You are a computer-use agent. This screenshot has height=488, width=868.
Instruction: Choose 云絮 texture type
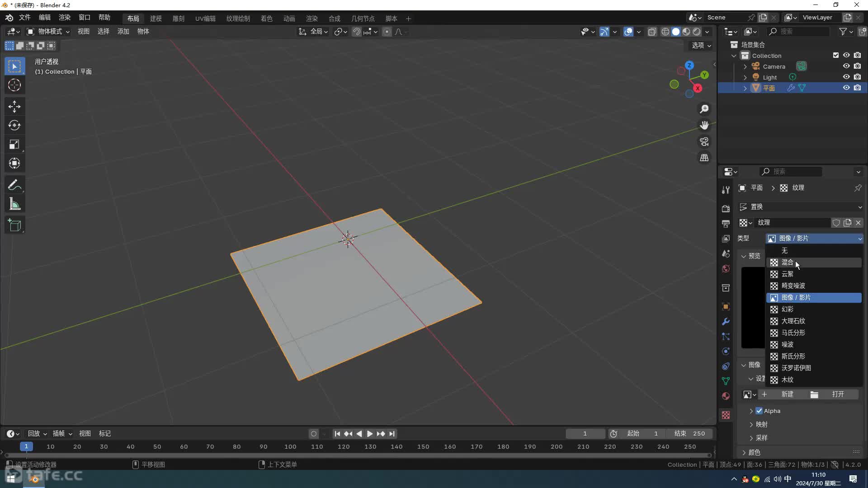click(x=814, y=274)
